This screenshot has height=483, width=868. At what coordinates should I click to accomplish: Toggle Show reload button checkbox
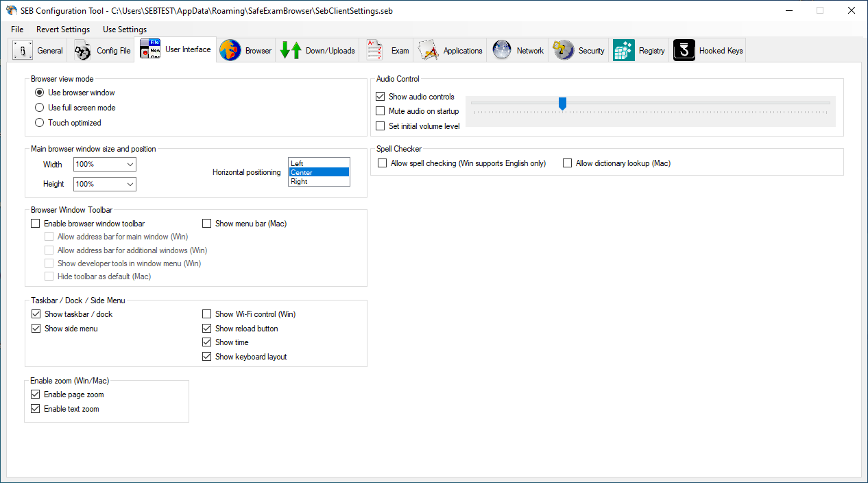point(207,329)
